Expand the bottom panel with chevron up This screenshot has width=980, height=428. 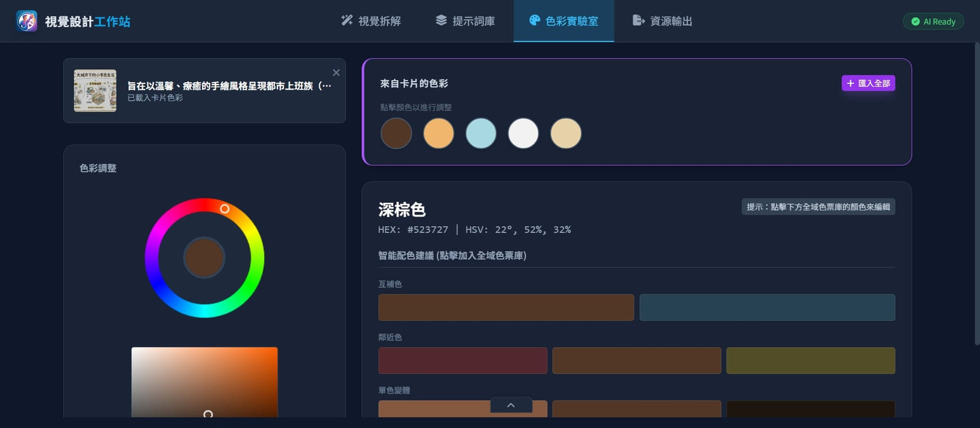pyautogui.click(x=511, y=405)
